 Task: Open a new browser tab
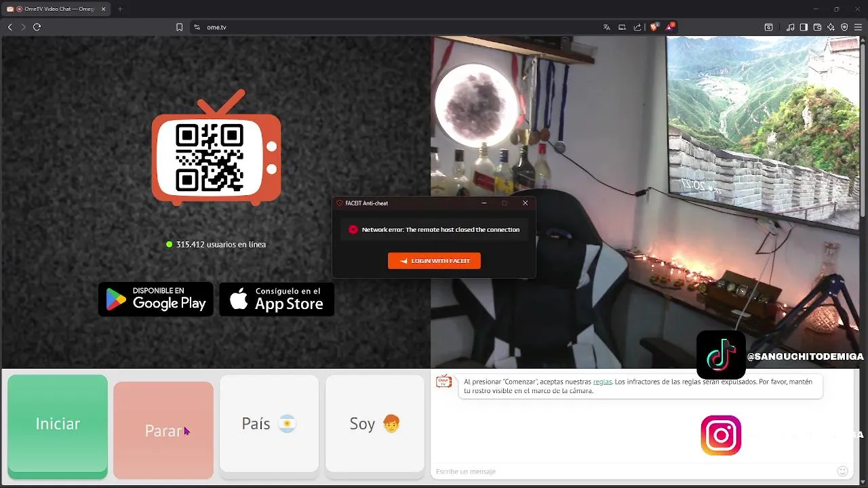[120, 9]
